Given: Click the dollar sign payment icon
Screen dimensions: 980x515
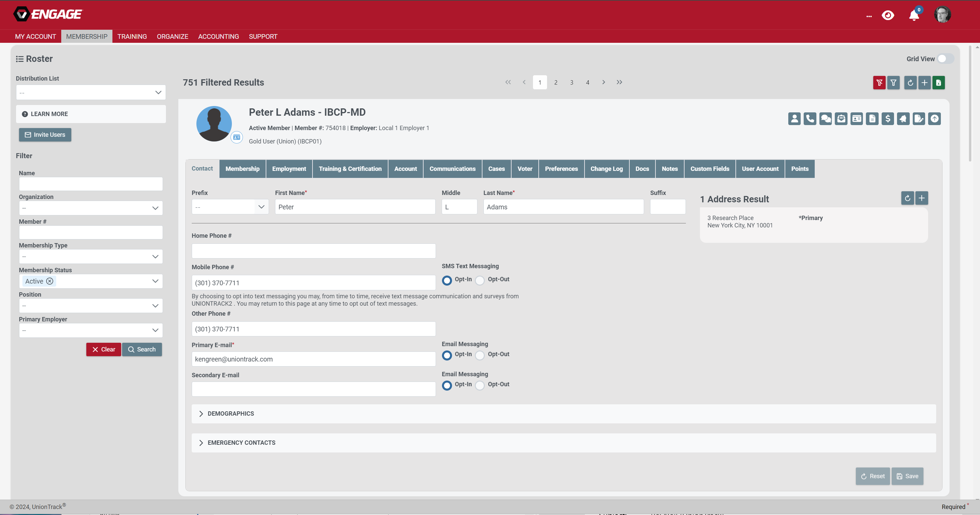Looking at the screenshot, I should point(888,119).
